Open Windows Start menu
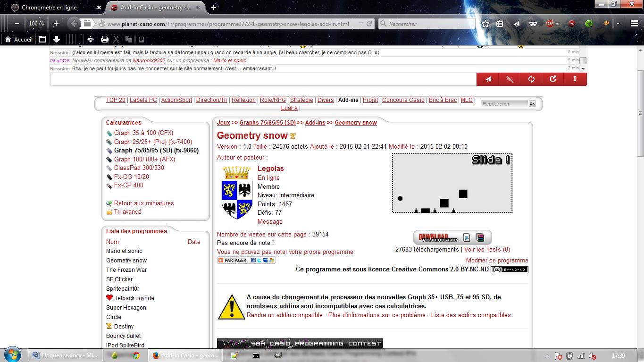The image size is (644, 362). coord(12,354)
